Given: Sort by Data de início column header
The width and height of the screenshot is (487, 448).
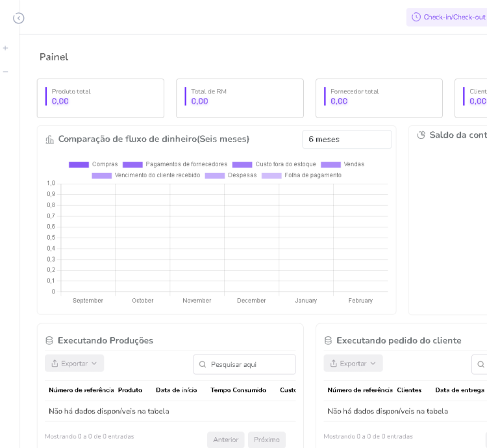Looking at the screenshot, I should click(176, 390).
